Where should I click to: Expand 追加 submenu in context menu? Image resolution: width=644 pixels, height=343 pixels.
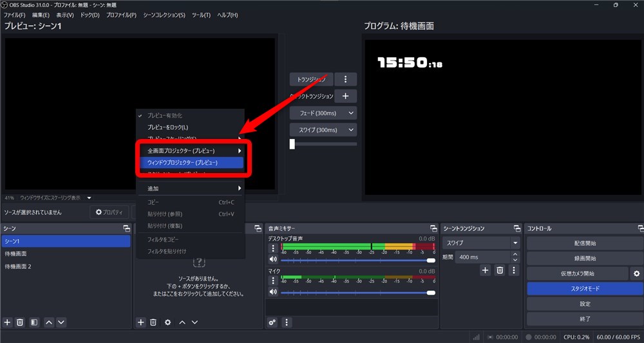pos(191,189)
